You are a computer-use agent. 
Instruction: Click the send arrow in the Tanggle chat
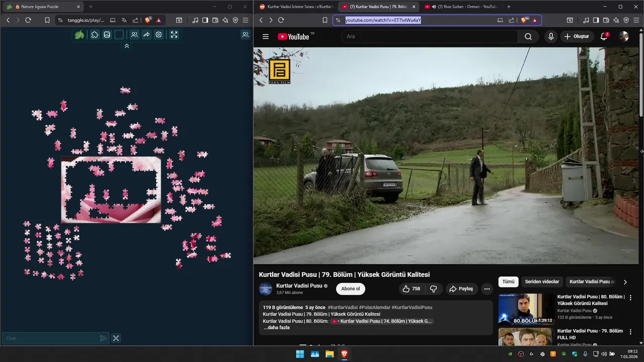[103, 338]
